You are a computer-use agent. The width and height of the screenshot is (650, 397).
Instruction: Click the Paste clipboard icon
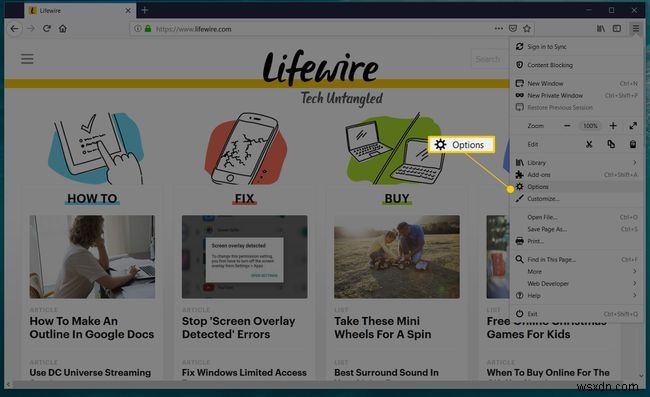coord(633,144)
